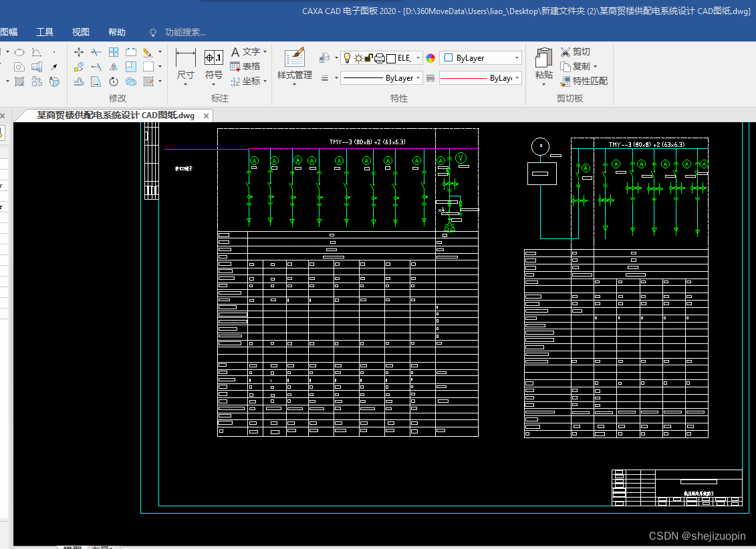Open the ByLayer color combo box
Image resolution: width=756 pixels, height=549 pixels.
481,58
